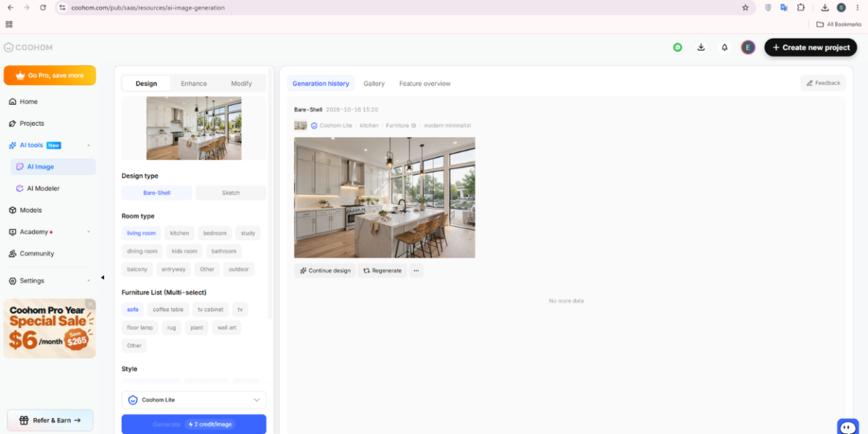This screenshot has height=434, width=868.
Task: Close the Coohom Pro Year sale banner
Action: point(90,304)
